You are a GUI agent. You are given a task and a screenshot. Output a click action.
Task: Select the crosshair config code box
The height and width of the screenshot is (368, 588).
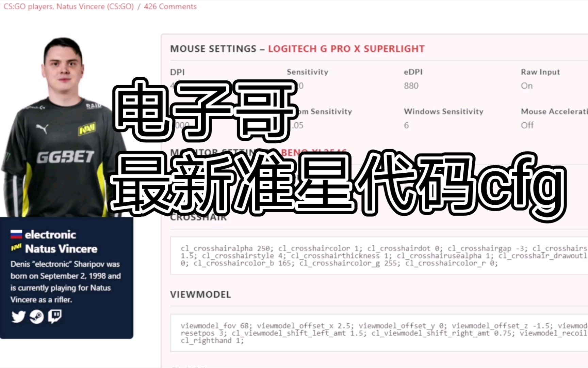(x=379, y=256)
